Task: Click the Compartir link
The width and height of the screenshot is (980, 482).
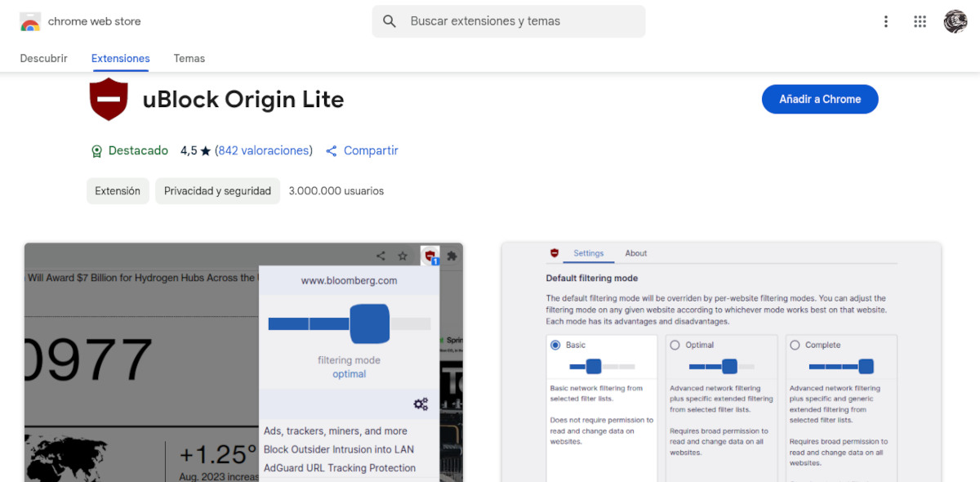Action: click(371, 150)
